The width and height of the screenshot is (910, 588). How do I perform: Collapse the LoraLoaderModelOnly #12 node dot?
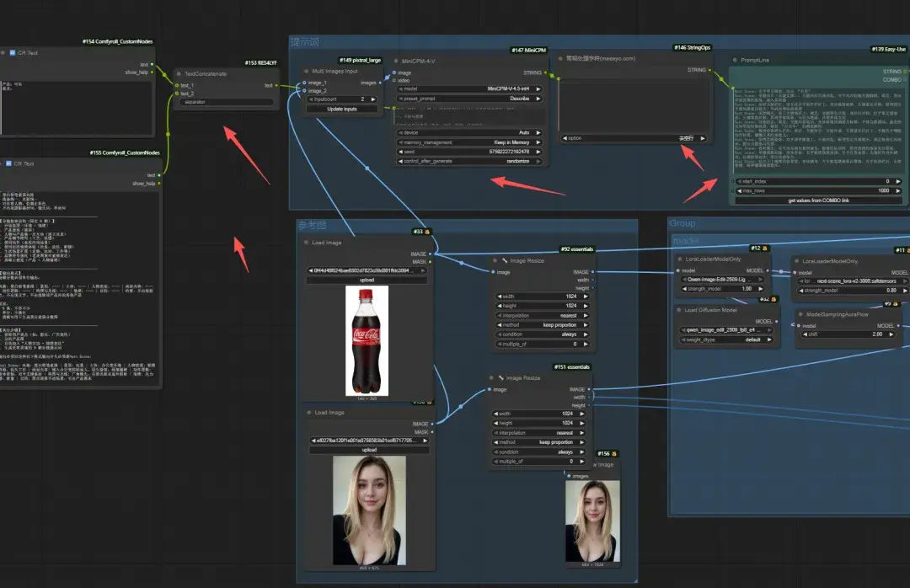680,259
